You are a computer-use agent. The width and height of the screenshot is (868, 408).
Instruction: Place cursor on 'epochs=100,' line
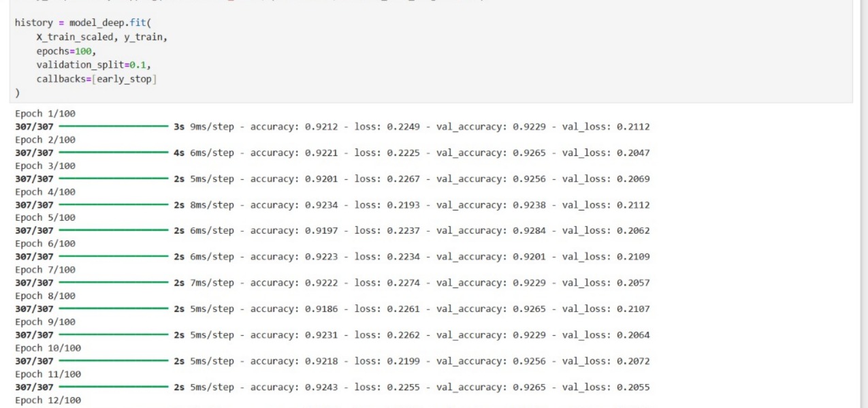pos(65,51)
